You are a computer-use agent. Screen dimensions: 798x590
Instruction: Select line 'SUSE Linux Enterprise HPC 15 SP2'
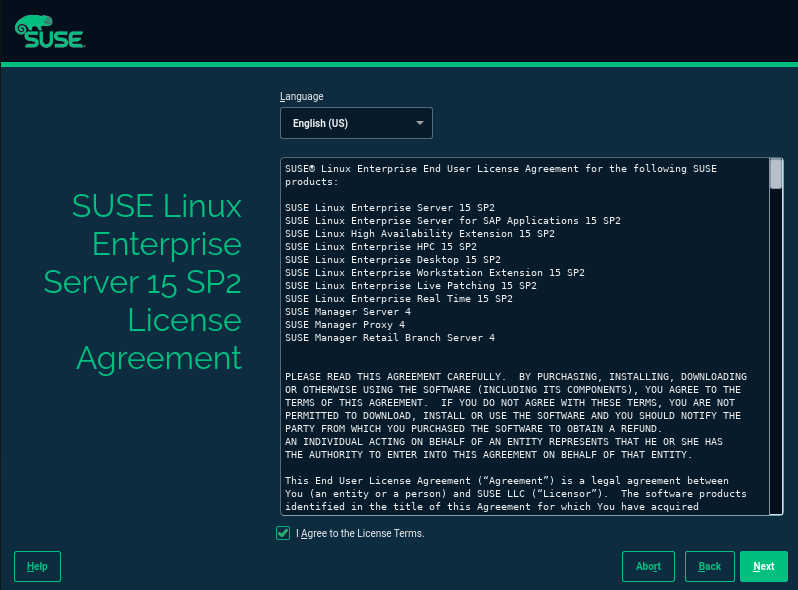[x=381, y=246]
